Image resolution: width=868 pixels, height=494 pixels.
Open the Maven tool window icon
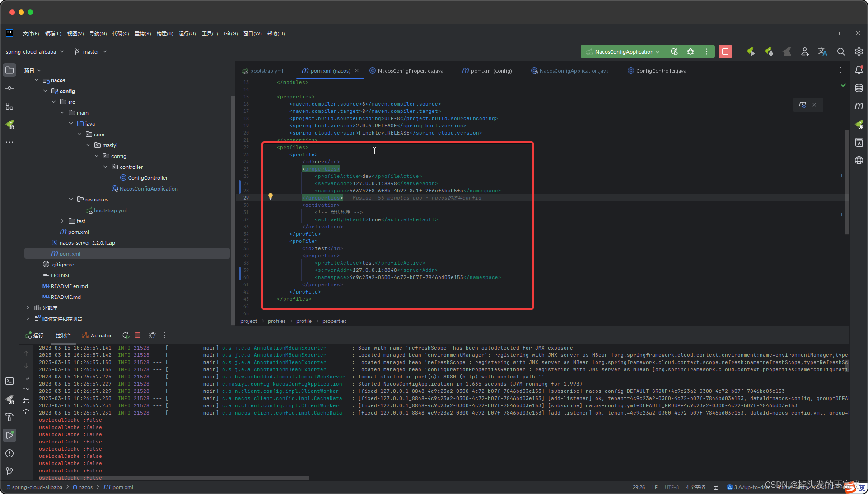(859, 106)
